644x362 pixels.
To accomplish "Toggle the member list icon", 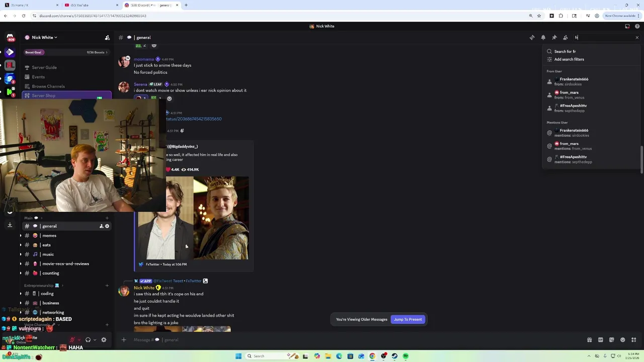I will [565, 37].
